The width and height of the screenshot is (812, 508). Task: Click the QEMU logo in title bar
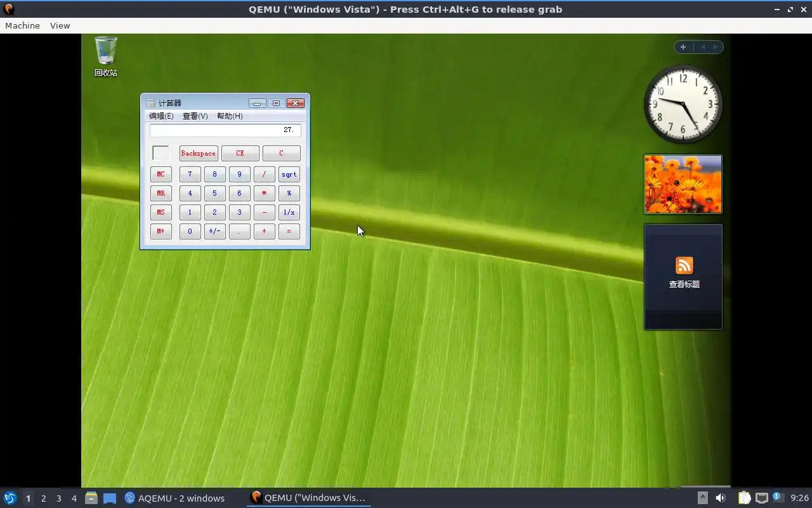click(x=8, y=9)
